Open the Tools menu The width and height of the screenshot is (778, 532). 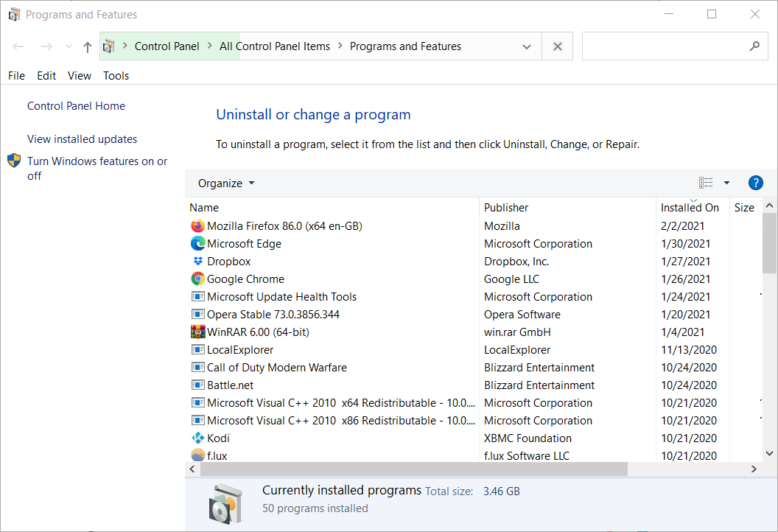[x=116, y=75]
